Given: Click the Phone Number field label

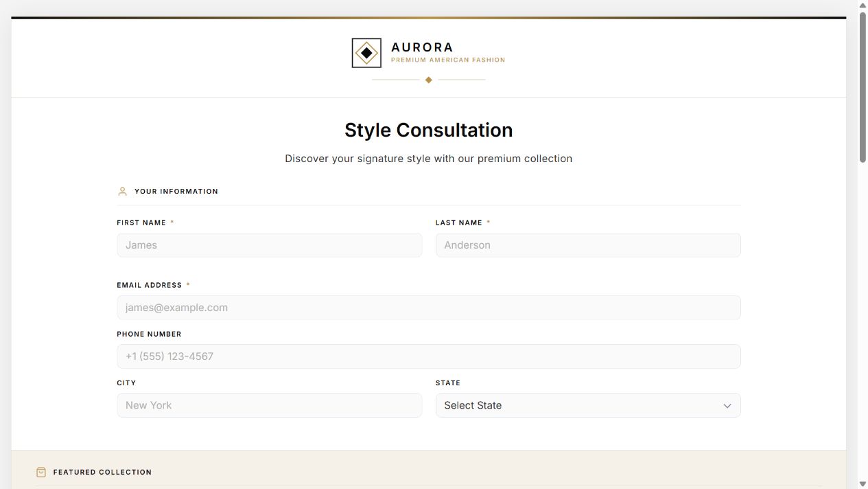Looking at the screenshot, I should point(149,334).
